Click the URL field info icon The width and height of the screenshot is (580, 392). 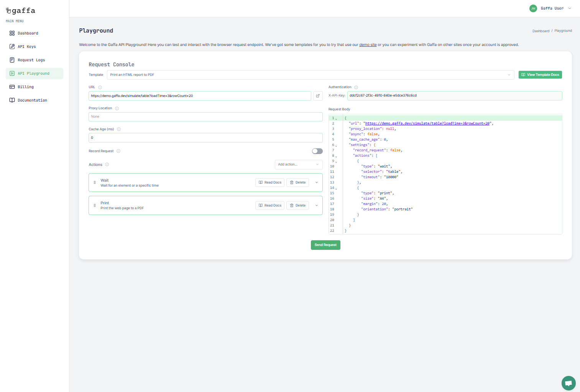click(100, 87)
